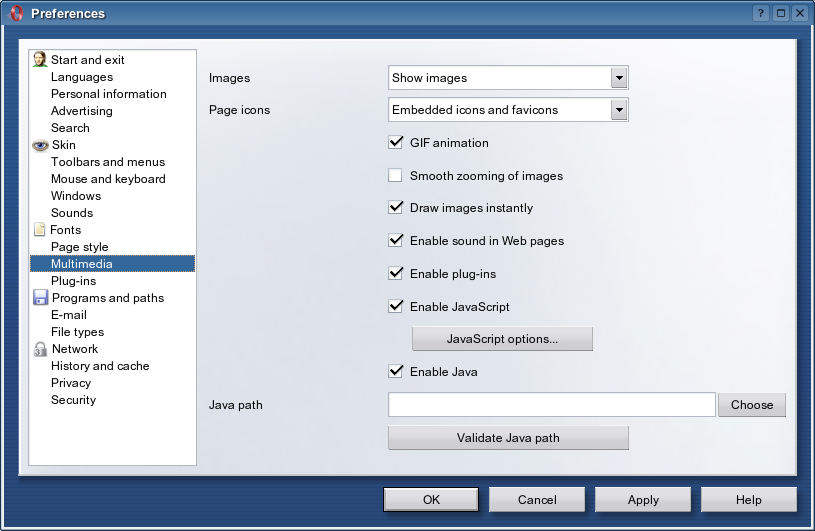Screen dimensions: 815x531
Task: Disable the Enable JavaScript checkbox
Action: (x=395, y=306)
